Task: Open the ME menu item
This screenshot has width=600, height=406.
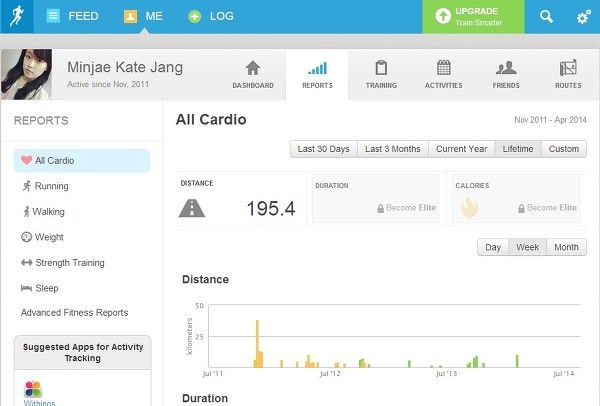Action: coord(154,16)
